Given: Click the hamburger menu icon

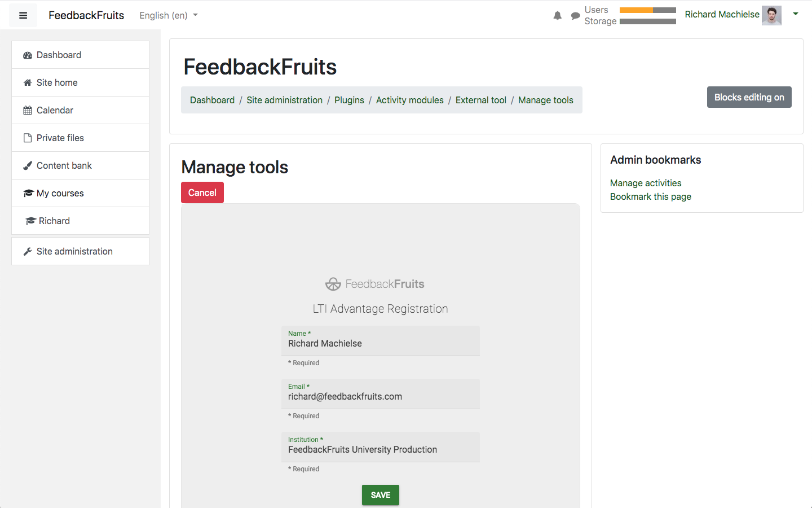Looking at the screenshot, I should pos(23,16).
